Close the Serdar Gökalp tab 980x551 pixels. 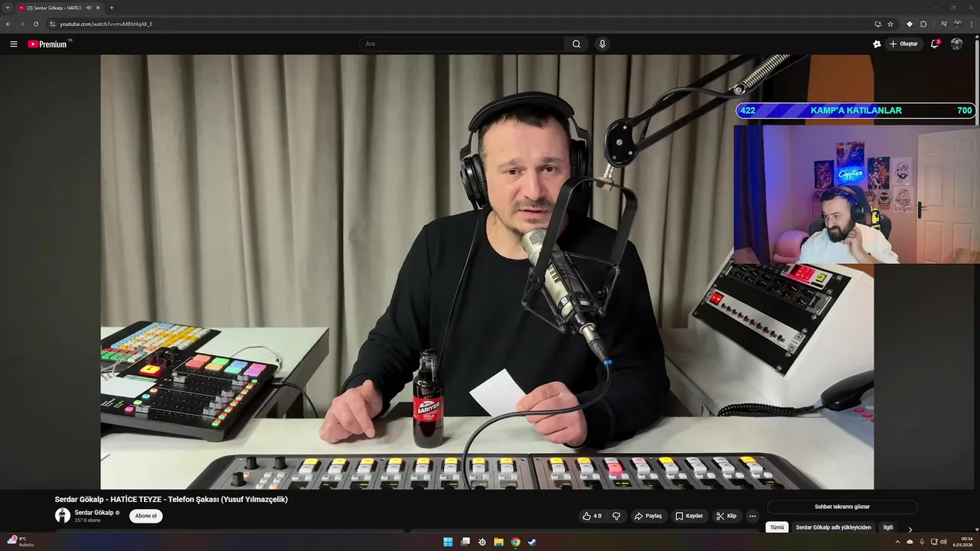(x=98, y=8)
